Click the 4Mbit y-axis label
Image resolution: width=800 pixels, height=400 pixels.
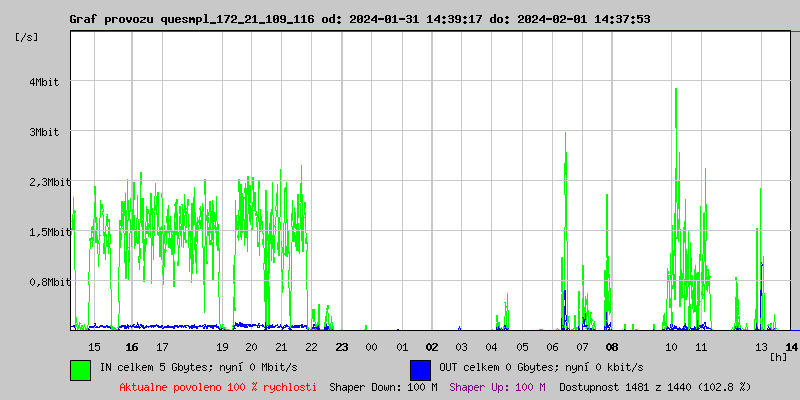pyautogui.click(x=44, y=82)
